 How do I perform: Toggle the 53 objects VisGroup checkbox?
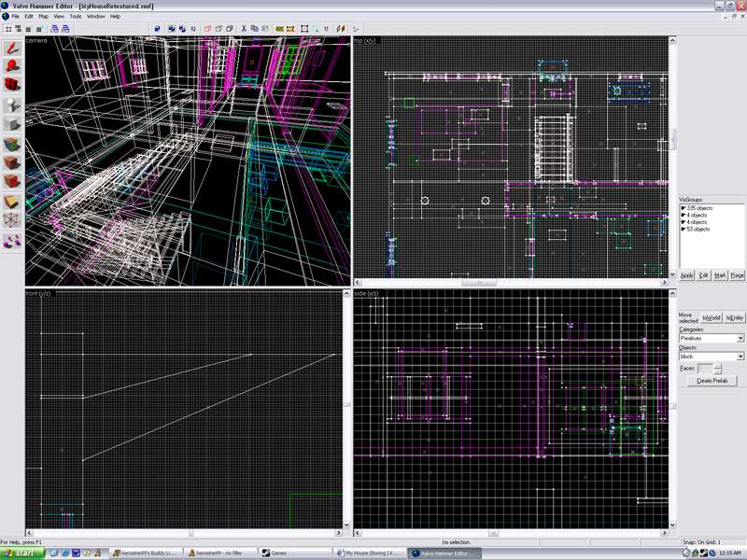[x=684, y=229]
